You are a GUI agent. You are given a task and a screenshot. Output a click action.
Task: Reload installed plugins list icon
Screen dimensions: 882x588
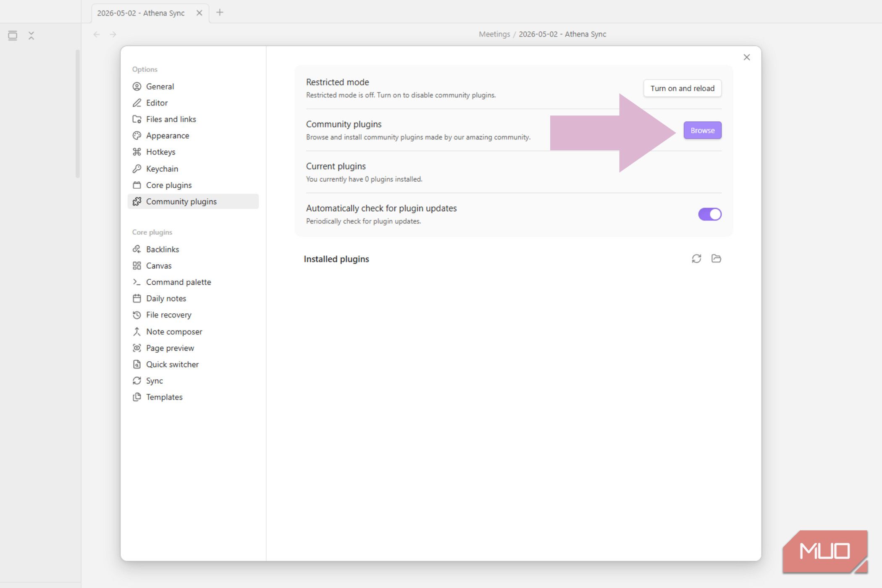pos(696,259)
